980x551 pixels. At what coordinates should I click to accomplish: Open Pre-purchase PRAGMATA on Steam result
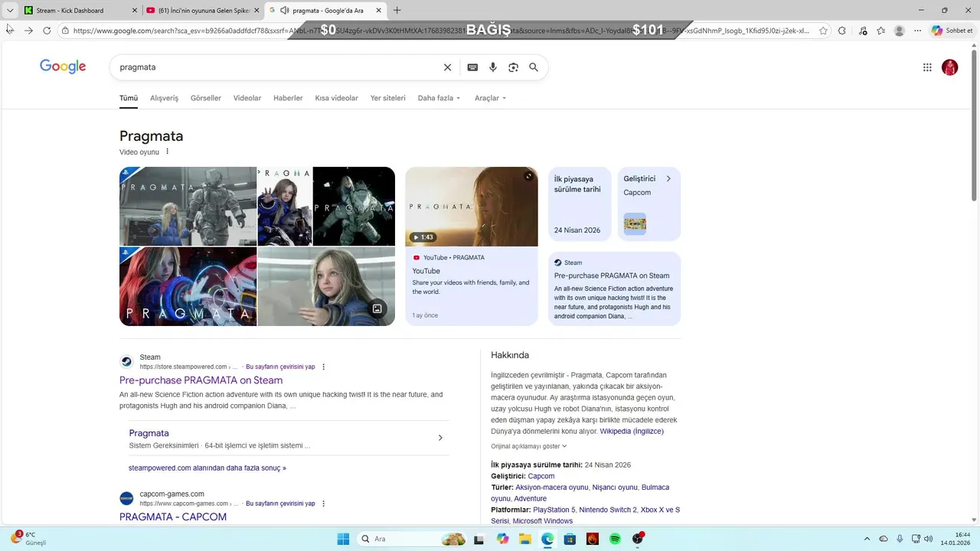pos(201,380)
